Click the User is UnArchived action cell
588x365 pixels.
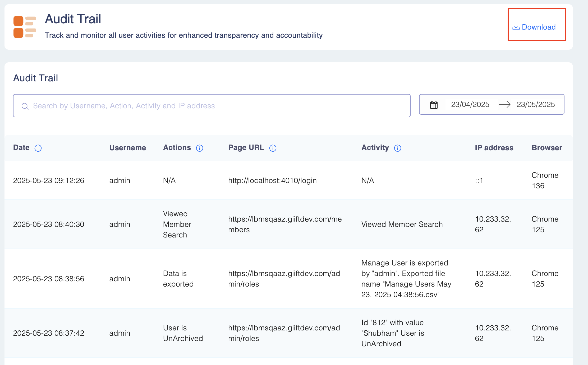pyautogui.click(x=183, y=333)
